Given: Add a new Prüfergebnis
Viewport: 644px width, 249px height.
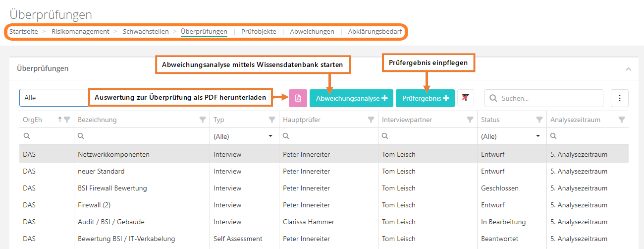Looking at the screenshot, I should click(x=425, y=98).
